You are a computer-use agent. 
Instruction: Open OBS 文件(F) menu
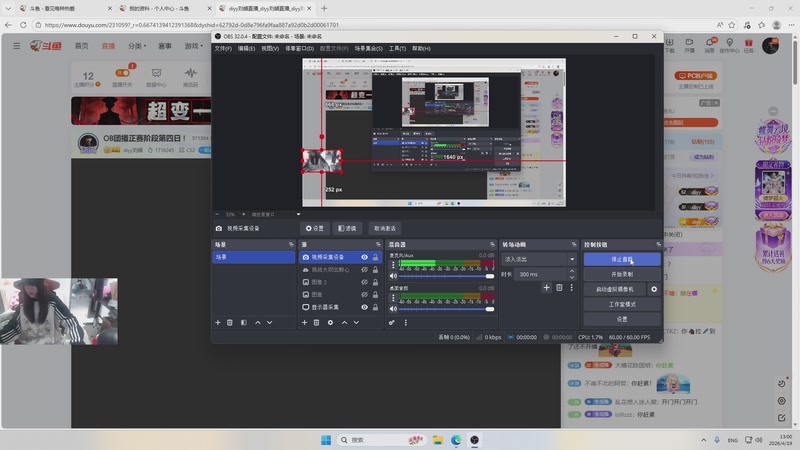tap(223, 48)
